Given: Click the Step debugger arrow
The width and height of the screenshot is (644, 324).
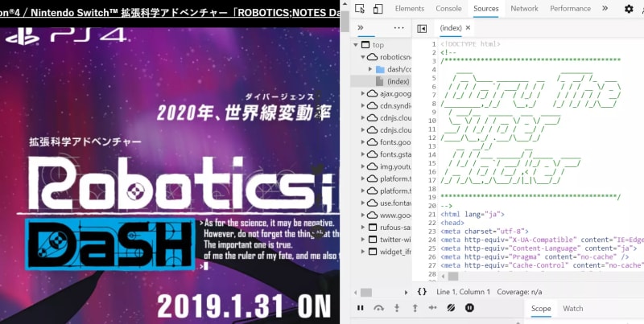Looking at the screenshot, I should pyautogui.click(x=433, y=308).
